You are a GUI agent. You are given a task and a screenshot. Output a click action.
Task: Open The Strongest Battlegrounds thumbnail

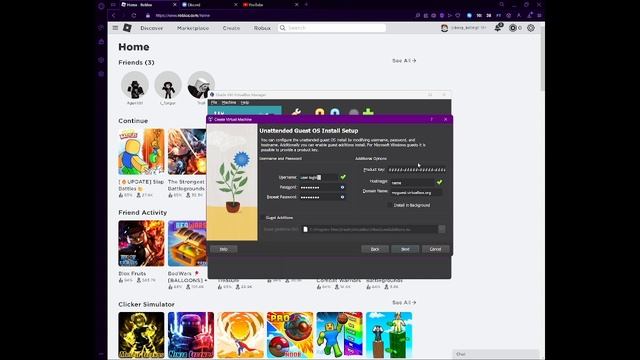[x=187, y=152]
